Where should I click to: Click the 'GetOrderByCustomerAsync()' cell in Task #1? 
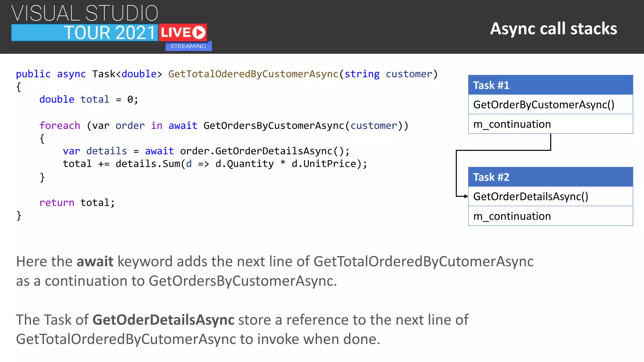pyautogui.click(x=551, y=104)
